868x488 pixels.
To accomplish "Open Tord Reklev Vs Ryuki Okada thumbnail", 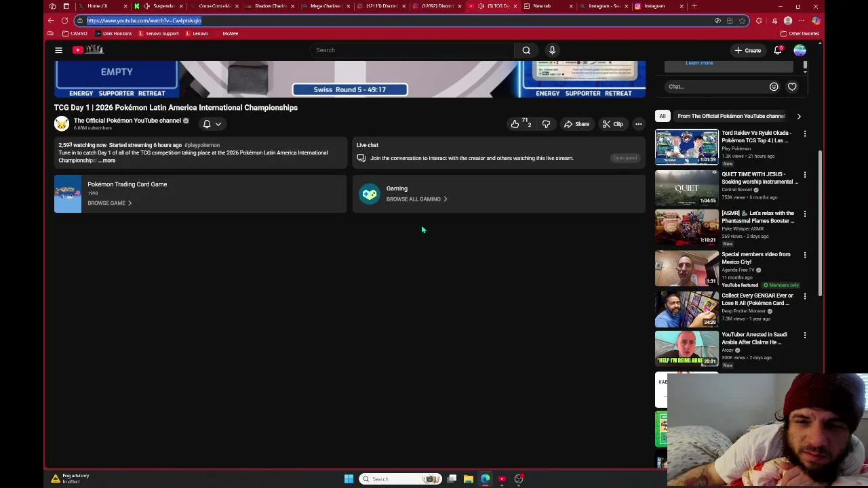I will pos(686,146).
